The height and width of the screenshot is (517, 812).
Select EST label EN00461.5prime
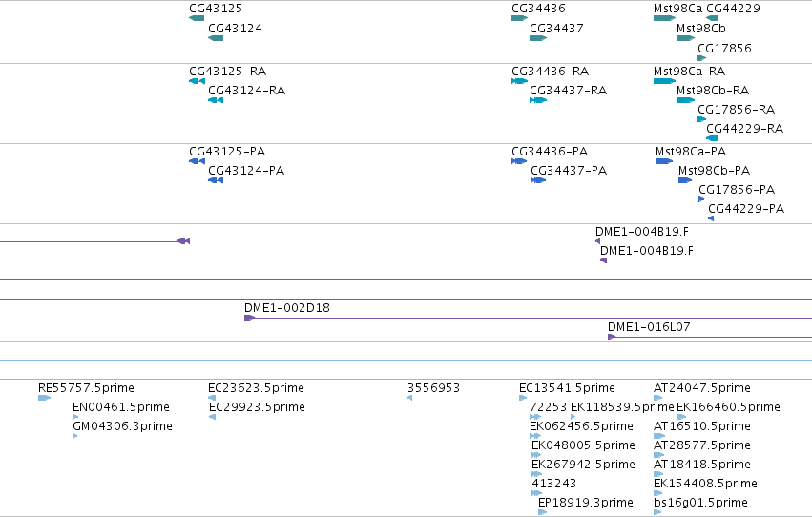121,407
